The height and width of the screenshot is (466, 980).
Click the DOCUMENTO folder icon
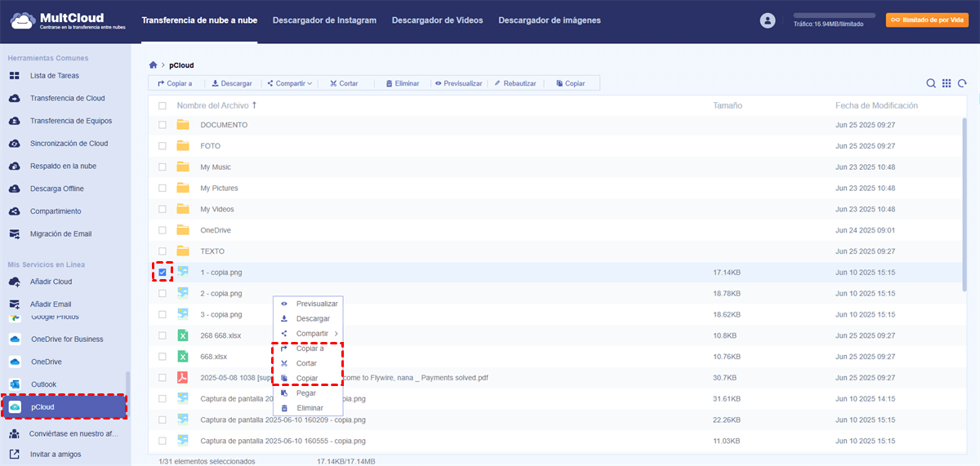(183, 125)
